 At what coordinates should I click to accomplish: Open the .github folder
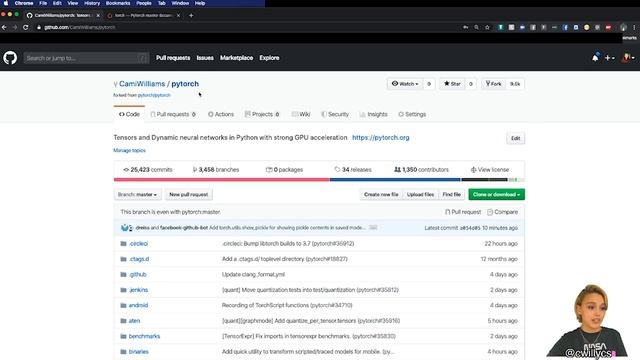(138, 275)
